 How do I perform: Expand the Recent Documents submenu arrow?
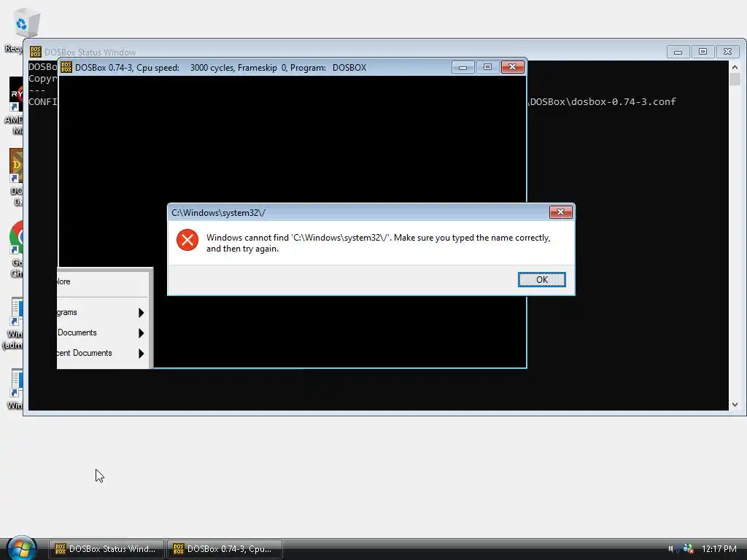(141, 354)
